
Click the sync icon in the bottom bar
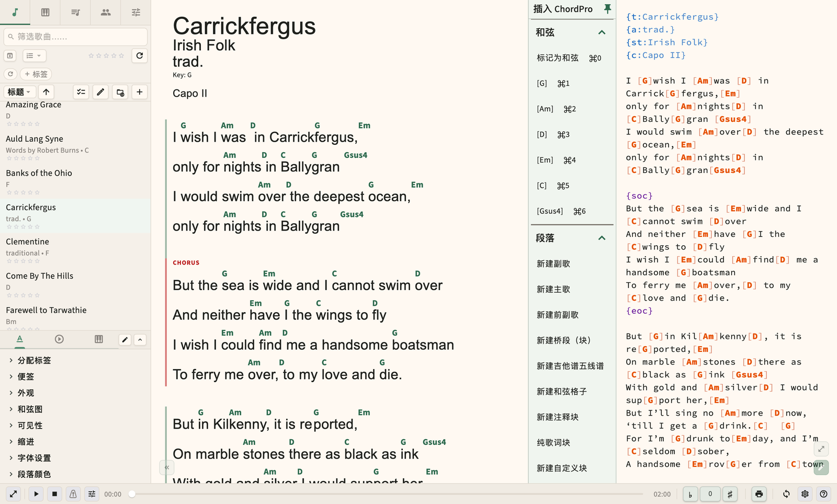[786, 494]
